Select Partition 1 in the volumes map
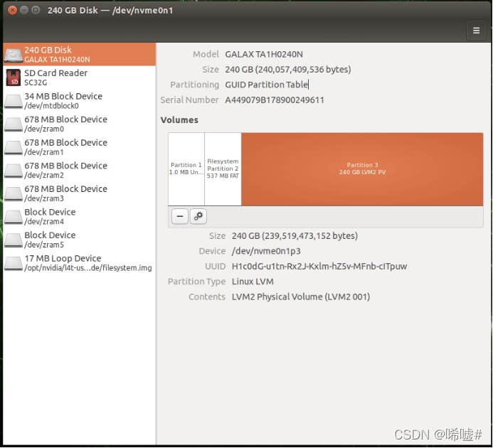 click(186, 169)
